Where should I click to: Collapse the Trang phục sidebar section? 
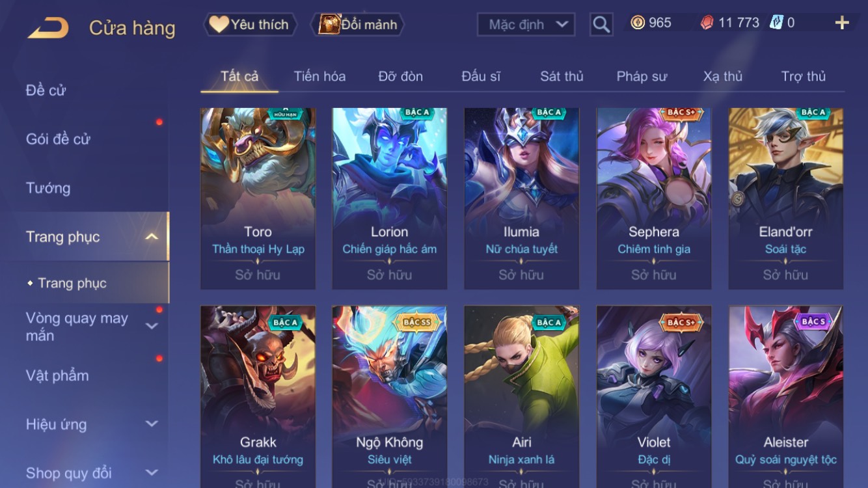click(152, 236)
